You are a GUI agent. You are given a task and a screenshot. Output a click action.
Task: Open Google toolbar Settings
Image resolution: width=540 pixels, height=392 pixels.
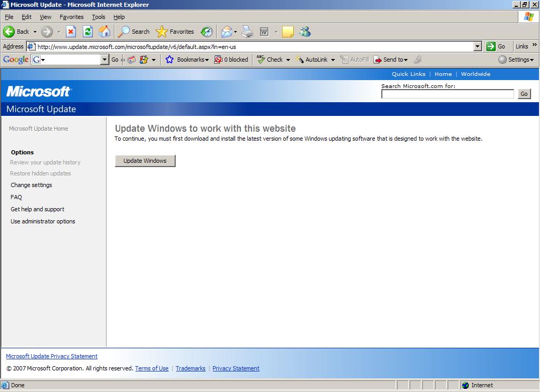click(516, 60)
